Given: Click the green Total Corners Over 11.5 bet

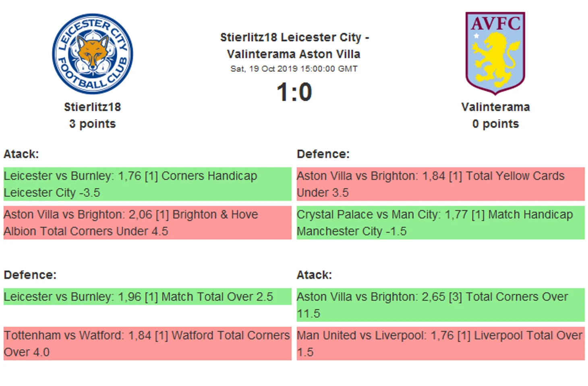Looking at the screenshot, I should [x=441, y=305].
